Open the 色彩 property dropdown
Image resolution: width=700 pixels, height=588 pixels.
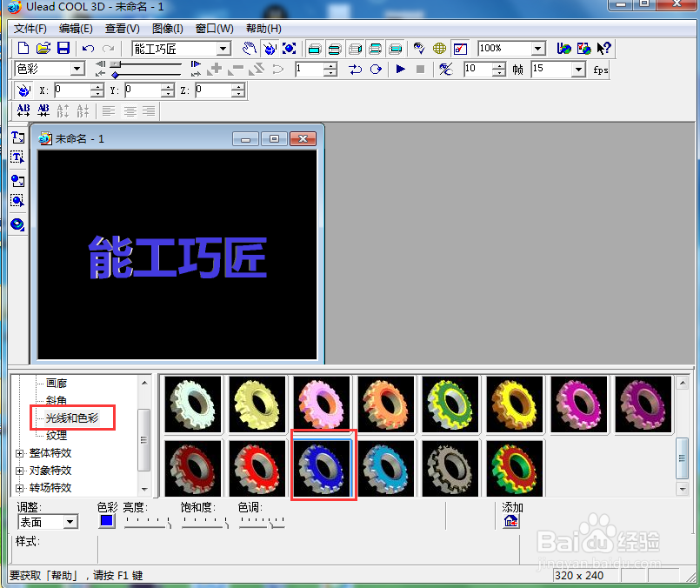click(77, 69)
